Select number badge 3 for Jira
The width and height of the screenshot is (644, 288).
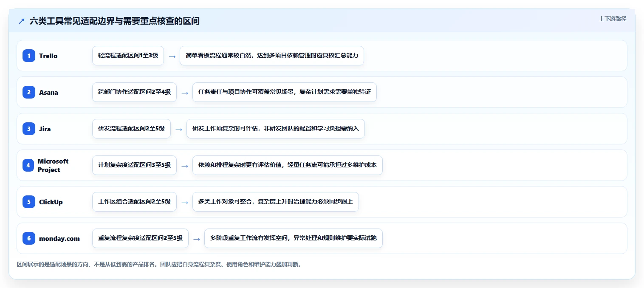click(29, 129)
